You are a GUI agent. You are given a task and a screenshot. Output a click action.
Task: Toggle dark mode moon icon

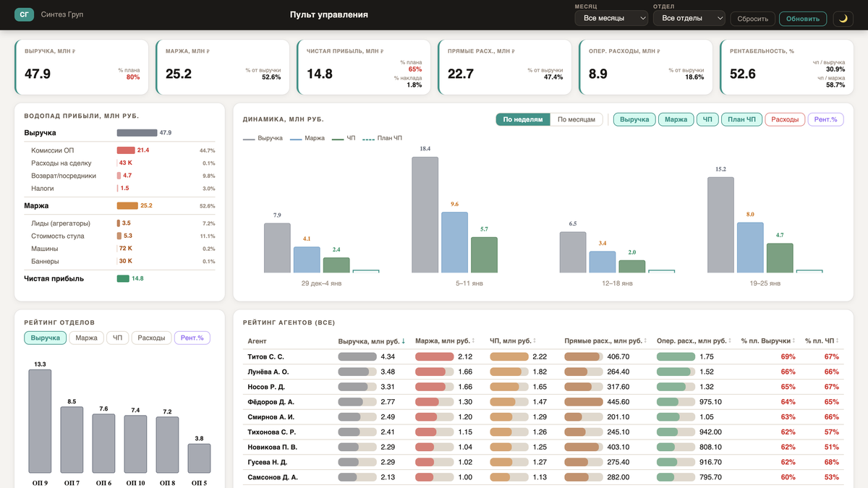pyautogui.click(x=843, y=19)
